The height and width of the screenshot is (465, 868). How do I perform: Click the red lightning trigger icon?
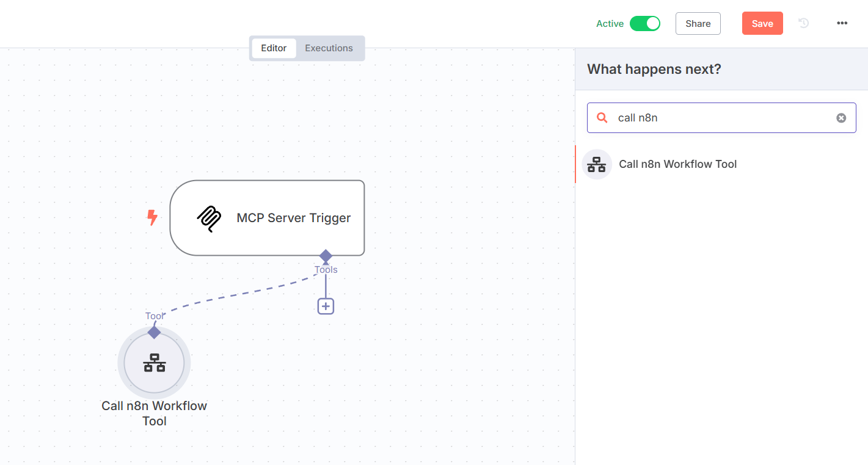[x=152, y=217]
